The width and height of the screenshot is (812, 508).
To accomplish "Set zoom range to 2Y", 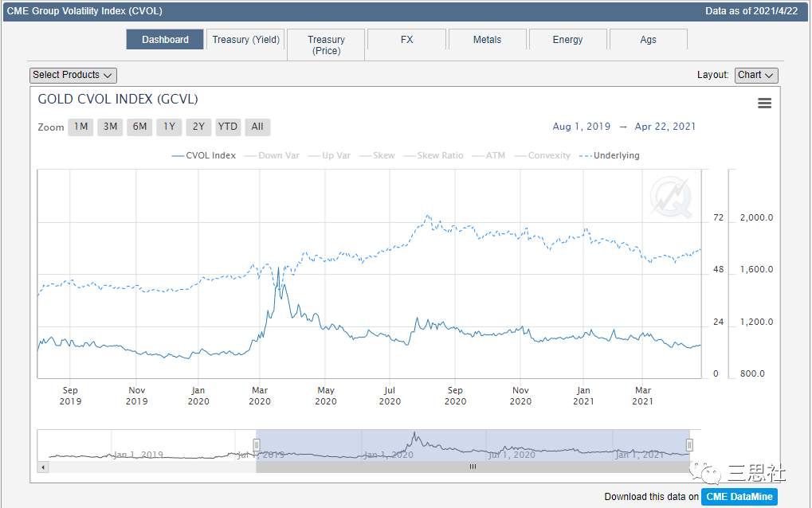I will (199, 127).
